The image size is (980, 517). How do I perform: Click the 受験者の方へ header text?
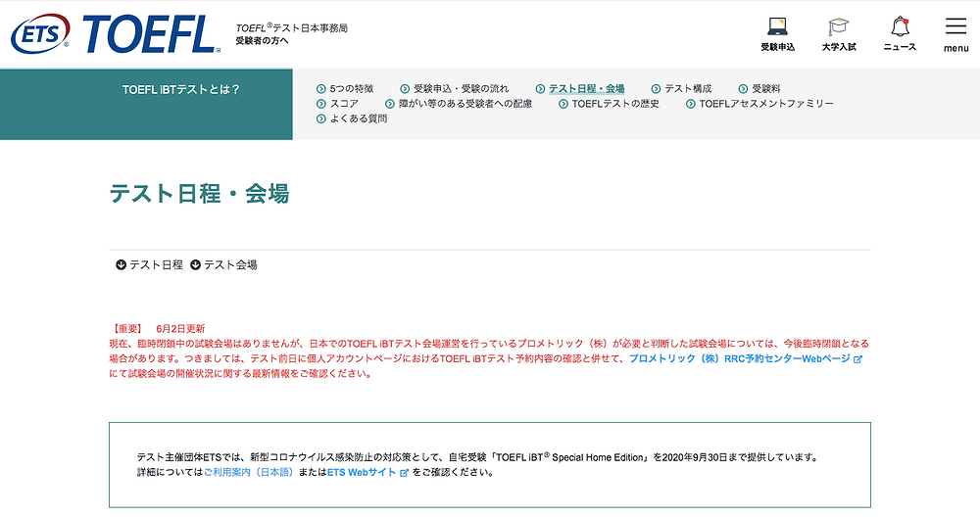click(x=262, y=40)
